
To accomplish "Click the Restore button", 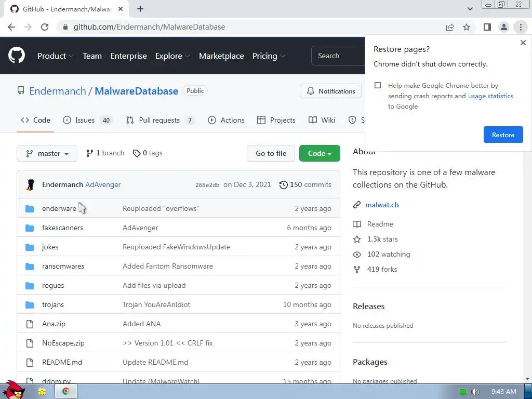I will [503, 135].
